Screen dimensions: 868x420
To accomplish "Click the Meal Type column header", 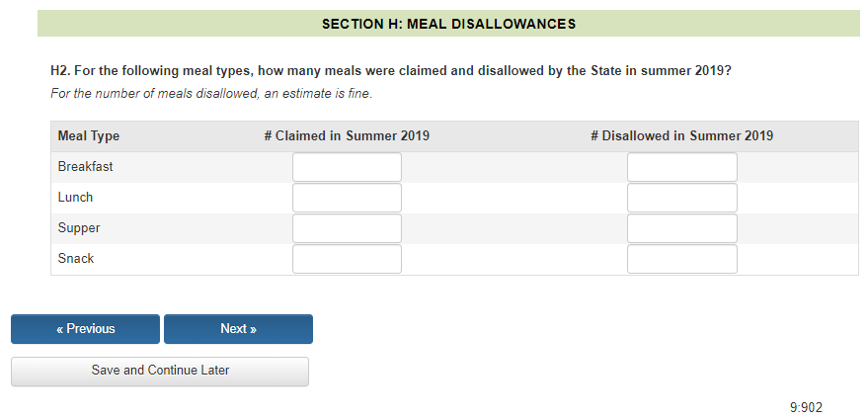I will [x=89, y=136].
